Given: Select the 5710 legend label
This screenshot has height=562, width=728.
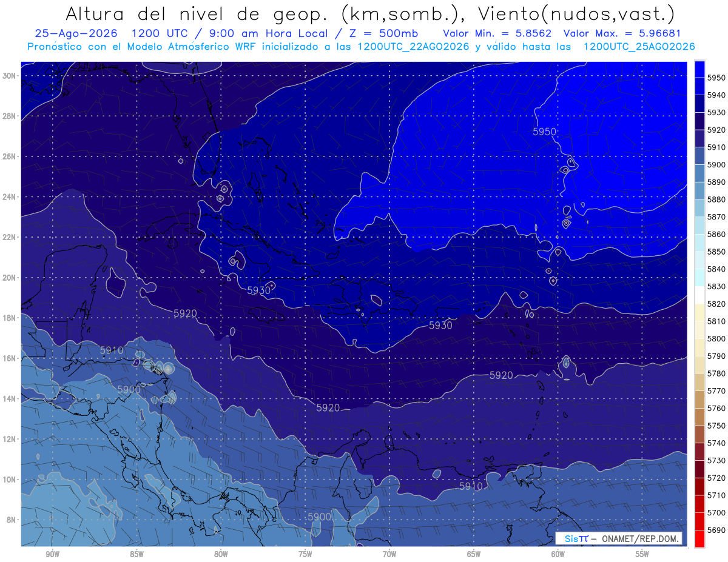Looking at the screenshot, I should [x=716, y=495].
